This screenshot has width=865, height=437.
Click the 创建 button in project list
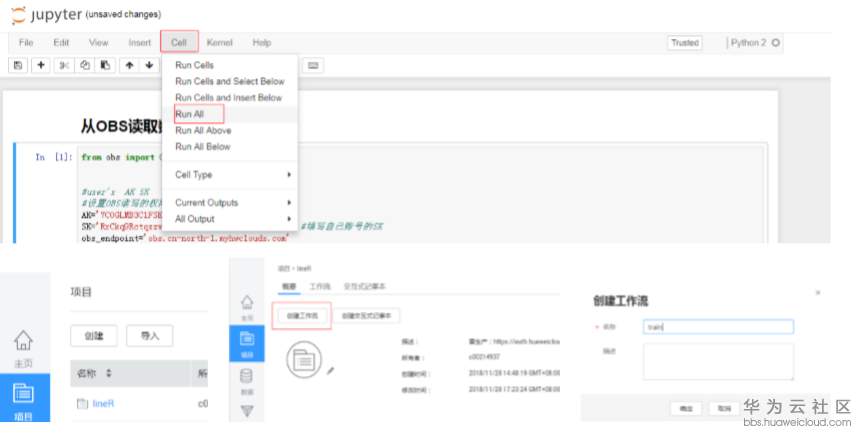point(94,336)
